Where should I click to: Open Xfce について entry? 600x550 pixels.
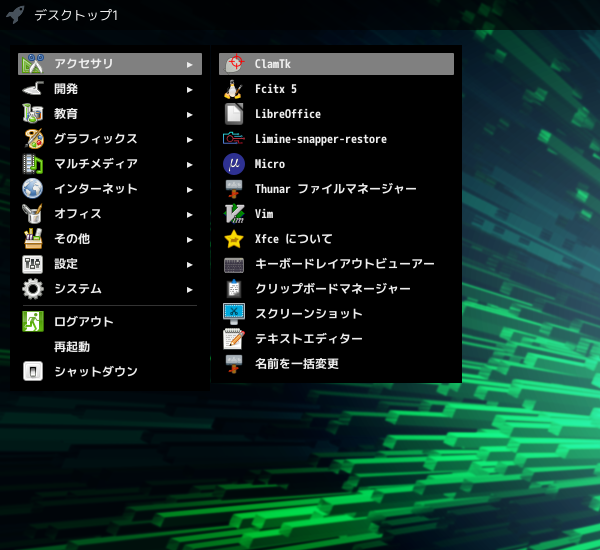[x=336, y=238]
